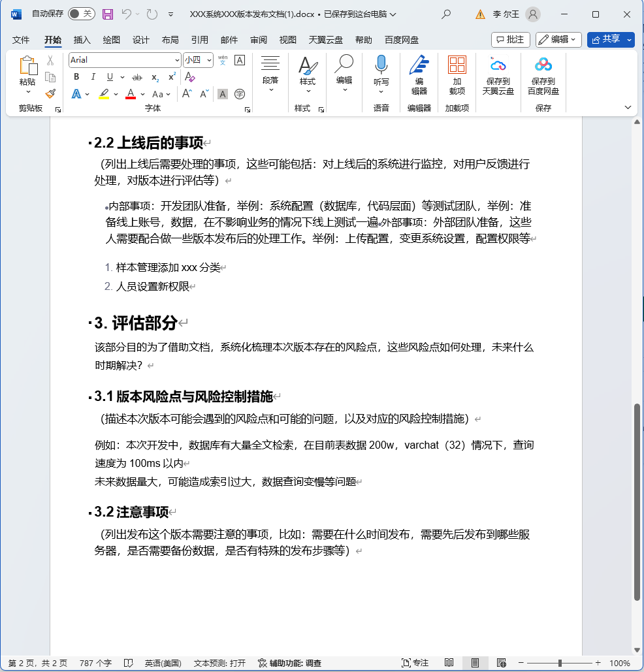Switch to Print Layout view
This screenshot has height=672, width=644.
pyautogui.click(x=475, y=663)
